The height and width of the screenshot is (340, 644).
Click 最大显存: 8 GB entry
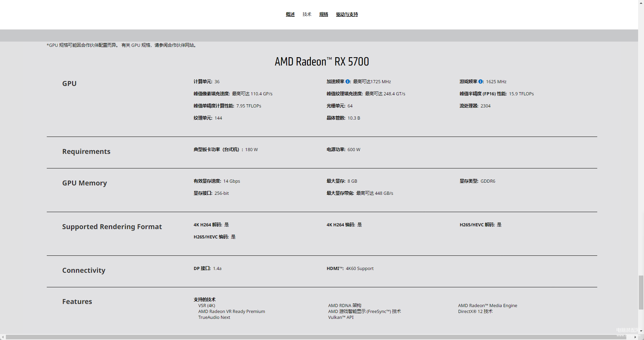[x=342, y=181]
